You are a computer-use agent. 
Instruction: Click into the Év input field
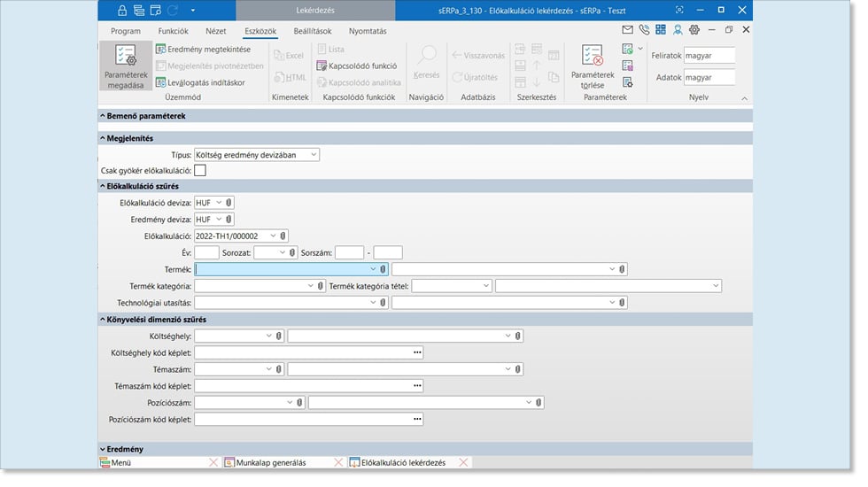click(x=206, y=252)
